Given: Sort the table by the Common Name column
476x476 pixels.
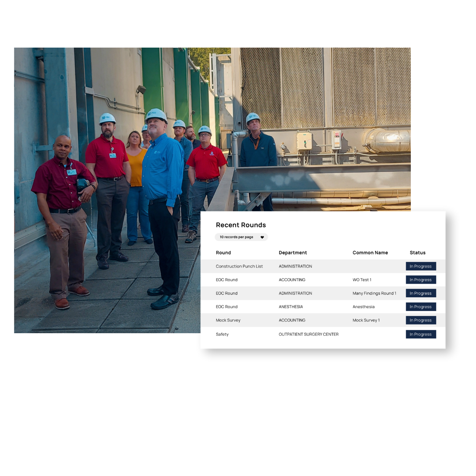Looking at the screenshot, I should pos(370,253).
